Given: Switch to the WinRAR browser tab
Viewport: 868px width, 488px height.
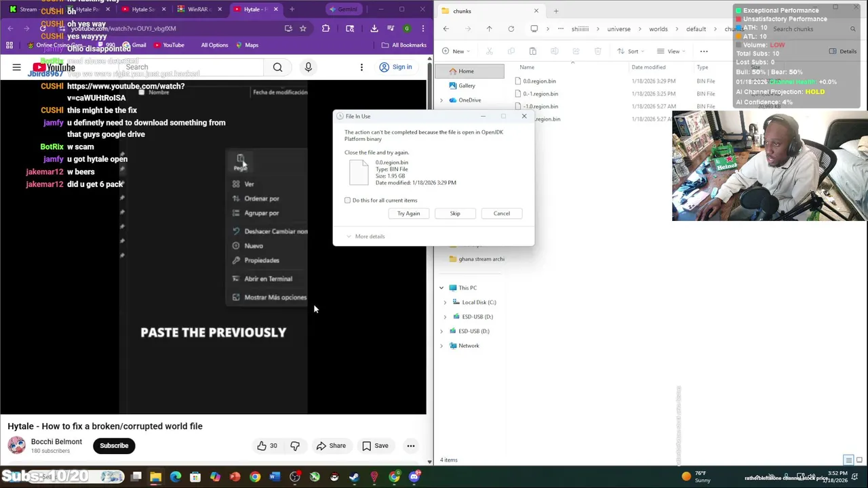Looking at the screenshot, I should (x=198, y=9).
